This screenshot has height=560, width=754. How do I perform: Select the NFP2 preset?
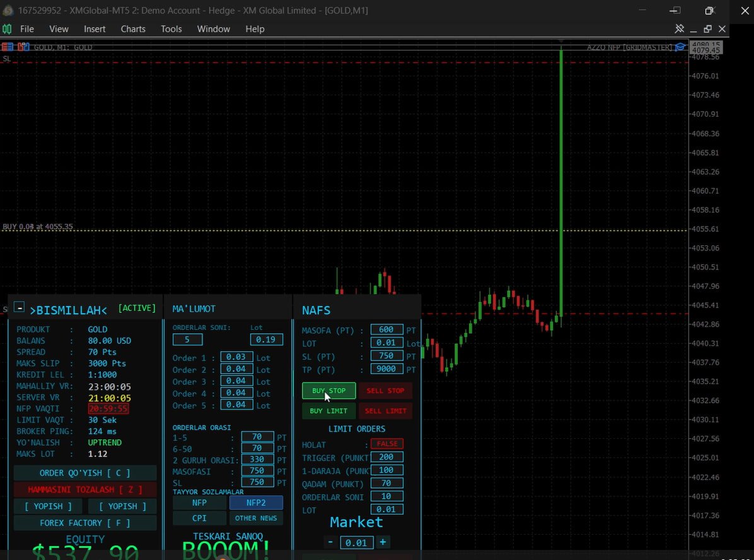[x=256, y=503]
